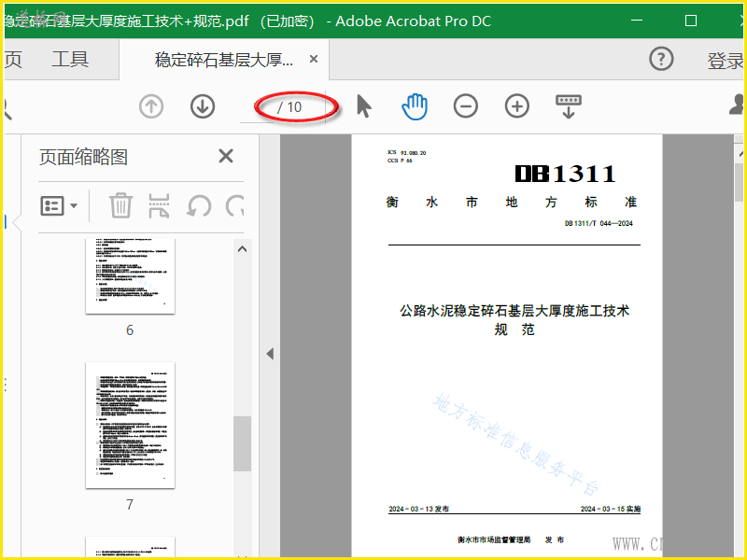The image size is (747, 560).
Task: Click the document vertical scrollbar
Action: coord(739,182)
